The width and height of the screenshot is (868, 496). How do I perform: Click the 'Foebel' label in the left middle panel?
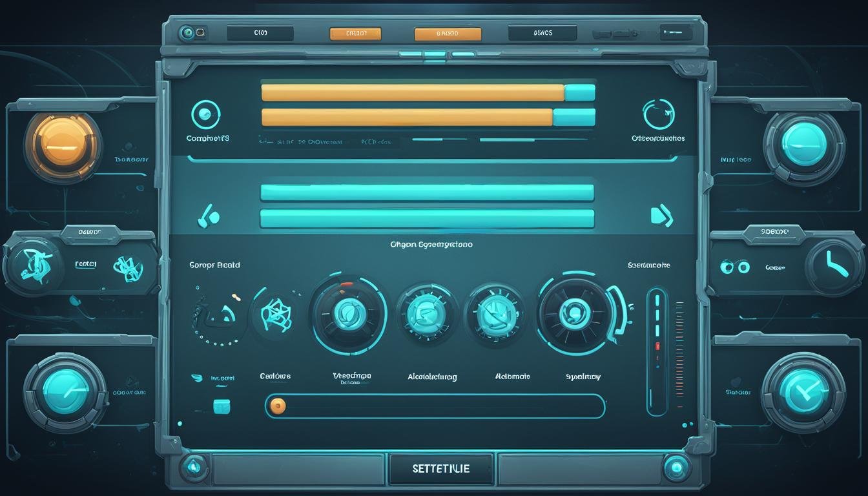pos(86,264)
